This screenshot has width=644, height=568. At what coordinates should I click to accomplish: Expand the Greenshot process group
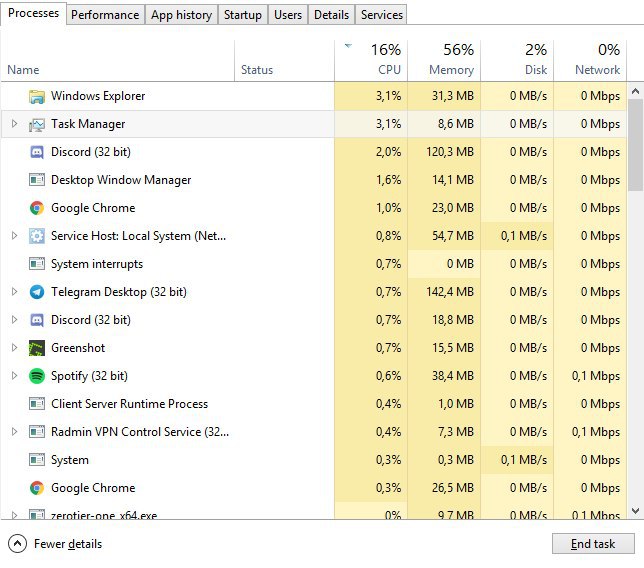[x=14, y=347]
